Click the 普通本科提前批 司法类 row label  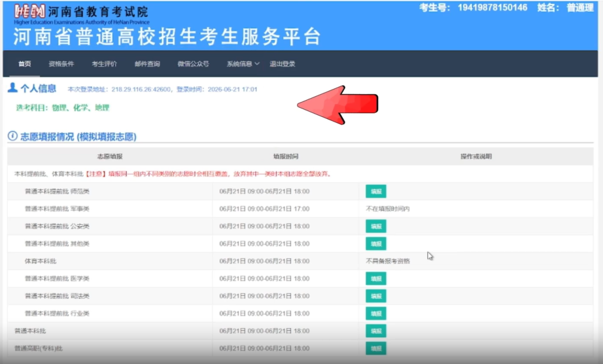pos(57,296)
